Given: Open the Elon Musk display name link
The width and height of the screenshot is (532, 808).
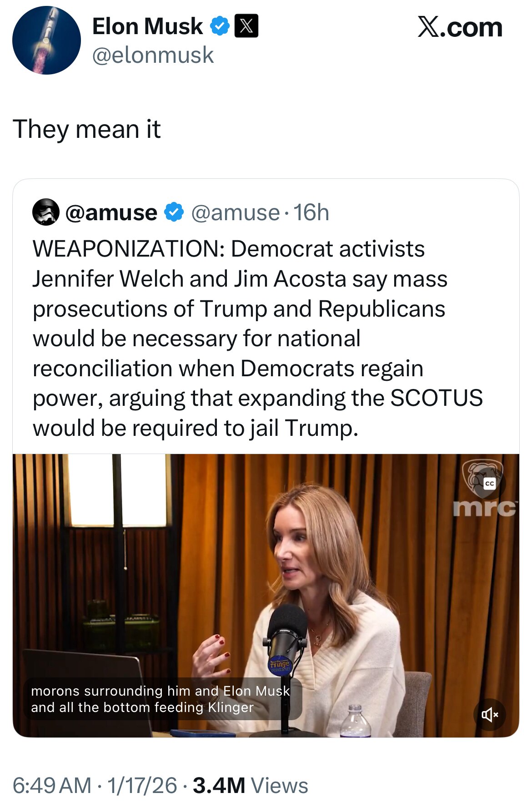Looking at the screenshot, I should tap(147, 26).
